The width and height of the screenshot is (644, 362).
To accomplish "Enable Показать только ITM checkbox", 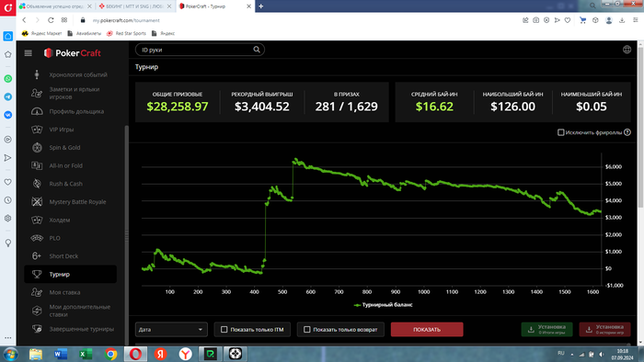I will coord(224,329).
